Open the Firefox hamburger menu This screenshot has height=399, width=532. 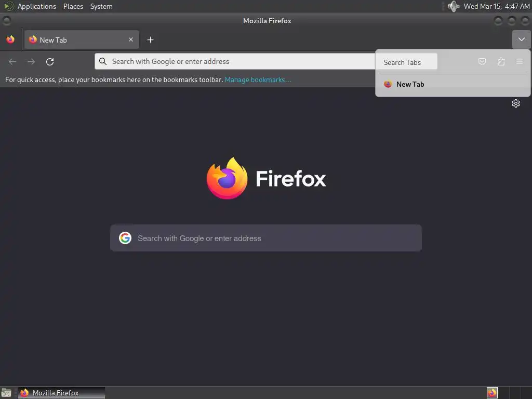tap(520, 61)
